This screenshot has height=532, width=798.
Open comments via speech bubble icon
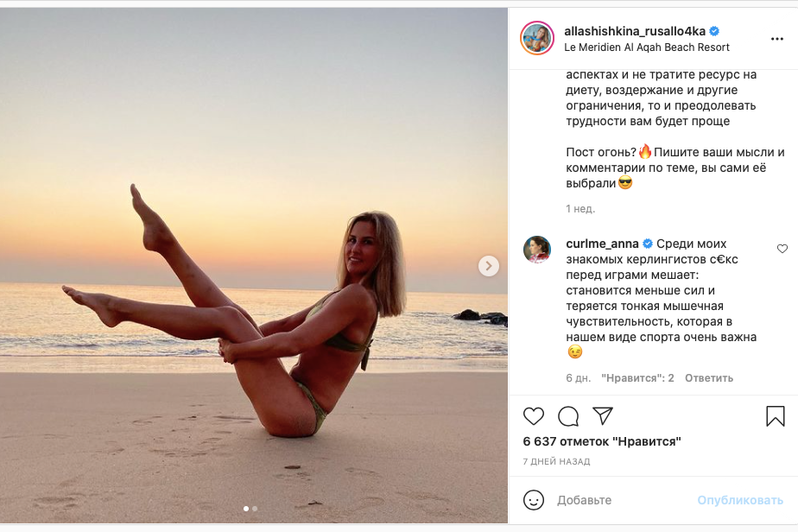tap(568, 416)
